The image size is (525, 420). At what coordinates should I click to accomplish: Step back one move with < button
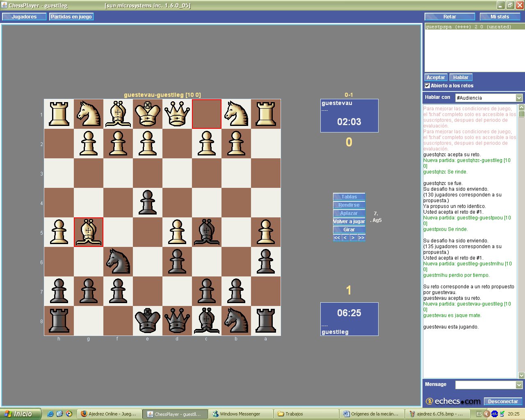click(345, 238)
